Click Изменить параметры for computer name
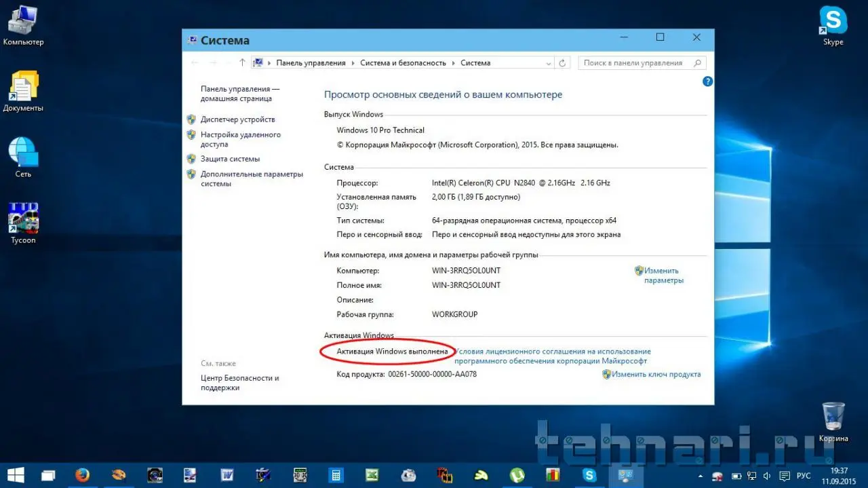This screenshot has height=488, width=868. pyautogui.click(x=663, y=276)
